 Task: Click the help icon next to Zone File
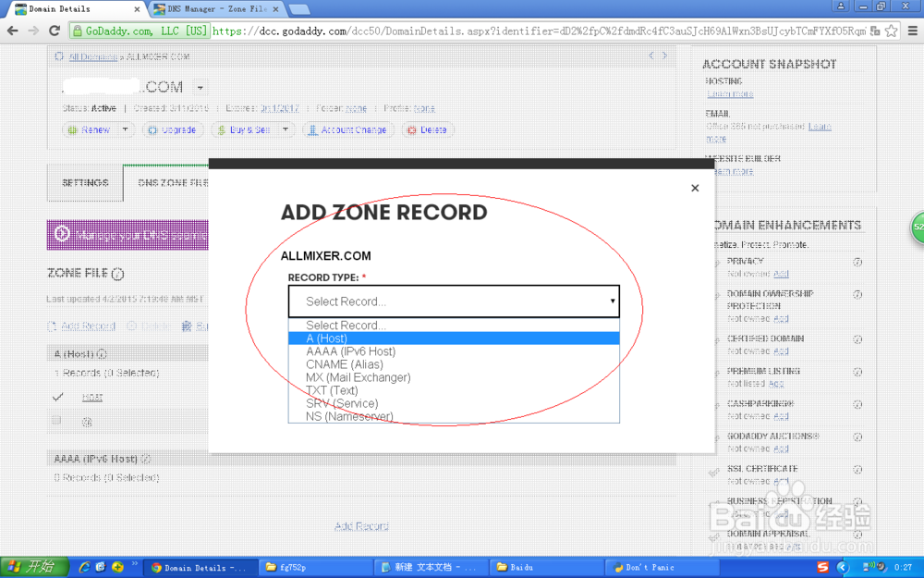click(x=118, y=274)
